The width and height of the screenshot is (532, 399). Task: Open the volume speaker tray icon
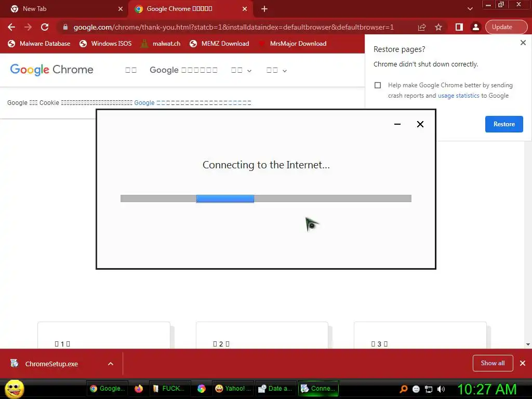pos(441,389)
